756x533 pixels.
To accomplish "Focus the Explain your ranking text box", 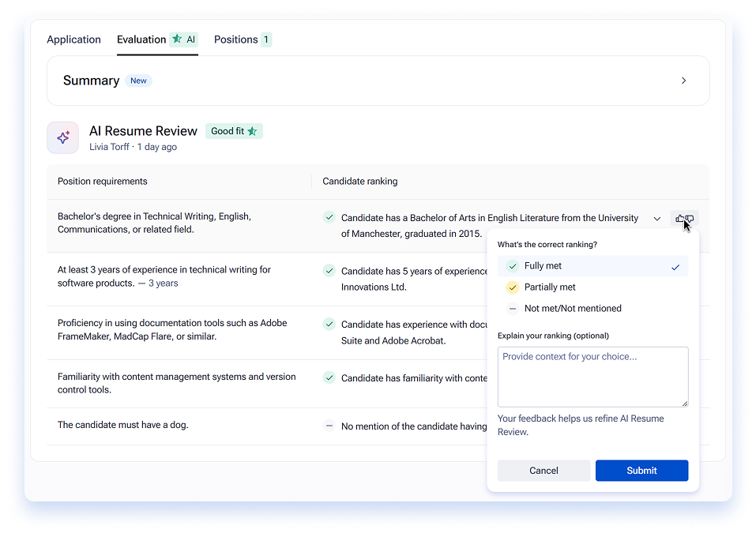I will 592,377.
